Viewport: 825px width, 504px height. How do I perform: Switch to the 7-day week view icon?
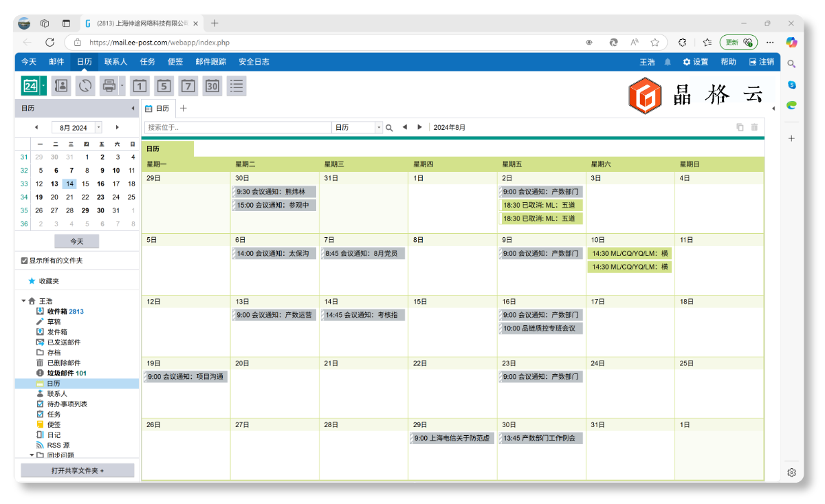pyautogui.click(x=188, y=86)
